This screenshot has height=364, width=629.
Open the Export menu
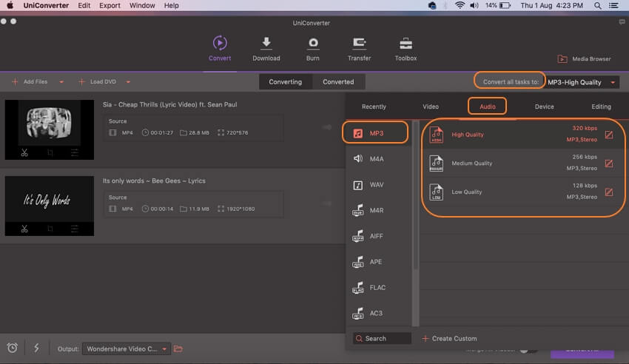(110, 6)
